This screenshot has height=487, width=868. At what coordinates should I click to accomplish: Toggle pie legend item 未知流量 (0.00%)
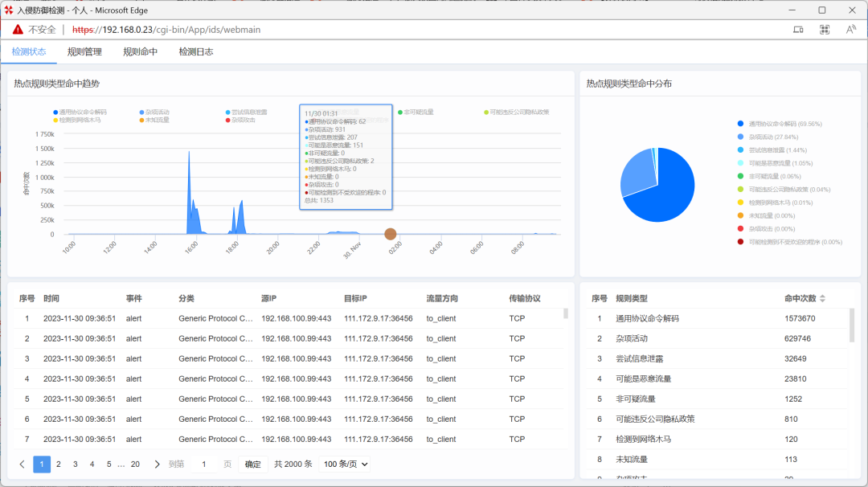[x=766, y=216]
